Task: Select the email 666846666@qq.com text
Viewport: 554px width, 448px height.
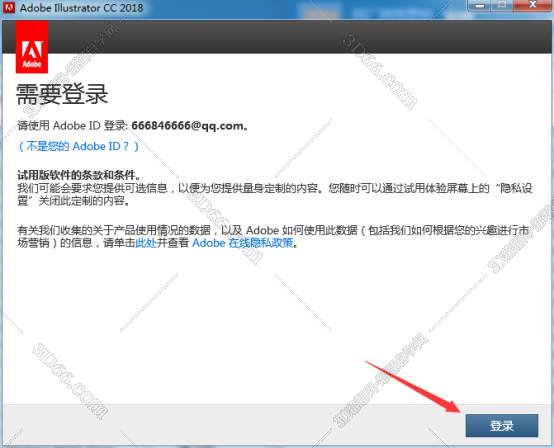Action: tap(187, 125)
